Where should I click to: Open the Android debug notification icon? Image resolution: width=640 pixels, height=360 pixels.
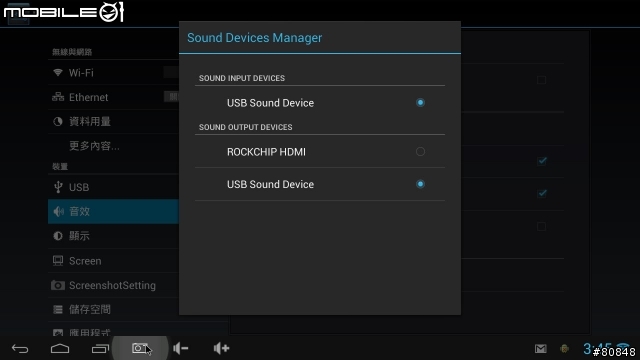point(564,349)
